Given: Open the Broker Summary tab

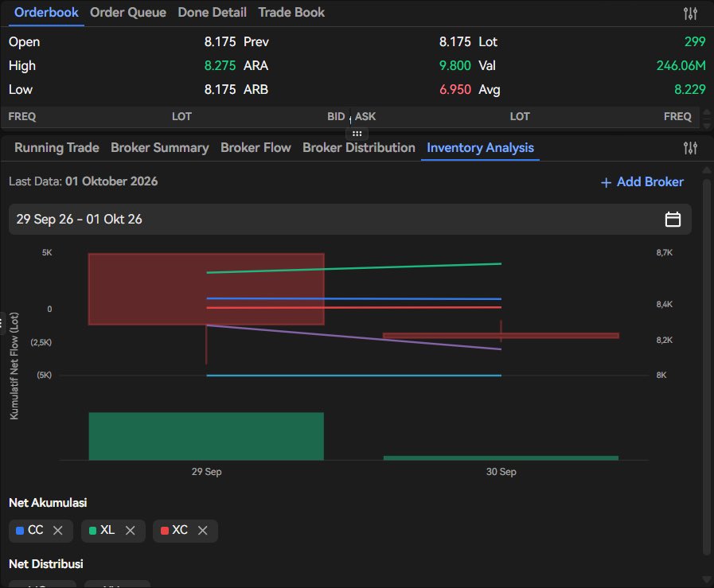Looking at the screenshot, I should point(160,147).
